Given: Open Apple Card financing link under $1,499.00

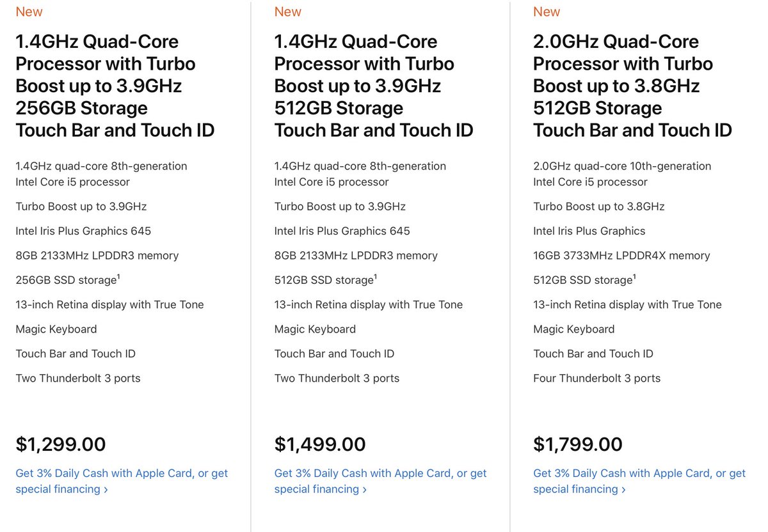Looking at the screenshot, I should point(380,481).
